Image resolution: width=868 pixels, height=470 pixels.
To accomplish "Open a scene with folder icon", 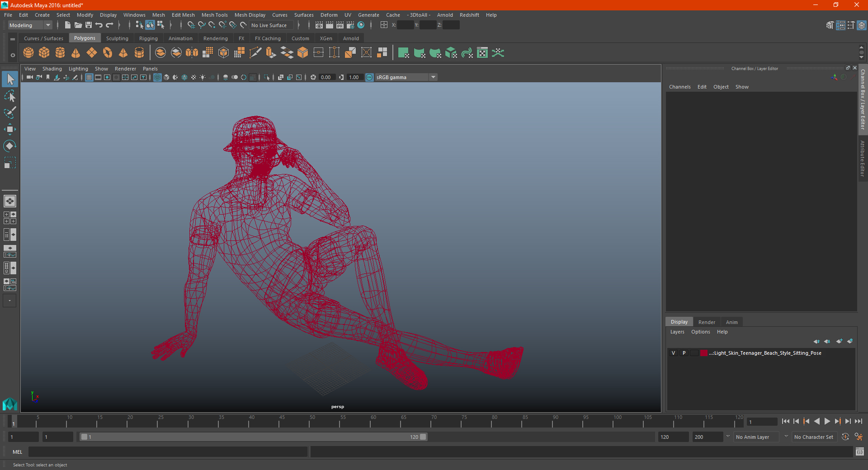I will [x=78, y=25].
